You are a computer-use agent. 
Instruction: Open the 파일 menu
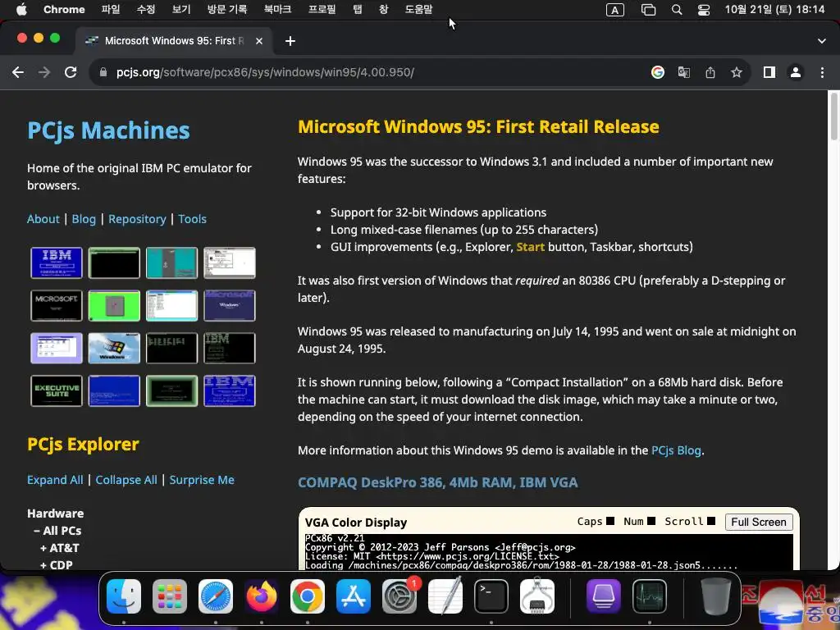[111, 9]
